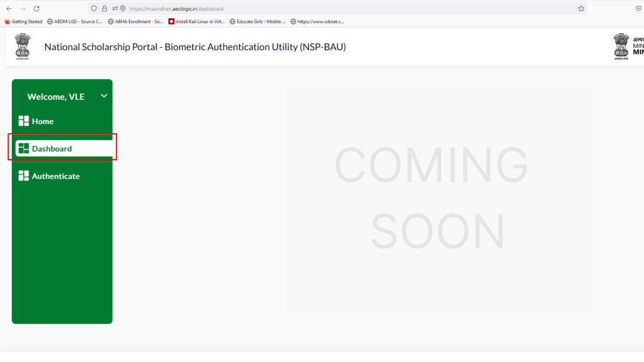644x362 pixels.
Task: Open https://www.iobnet.c... bookmark
Action: click(317, 21)
